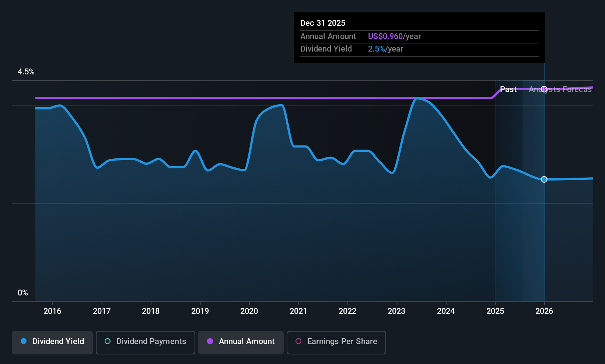Click the US$0.960/year tooltip value
The image size is (605, 364).
click(394, 36)
